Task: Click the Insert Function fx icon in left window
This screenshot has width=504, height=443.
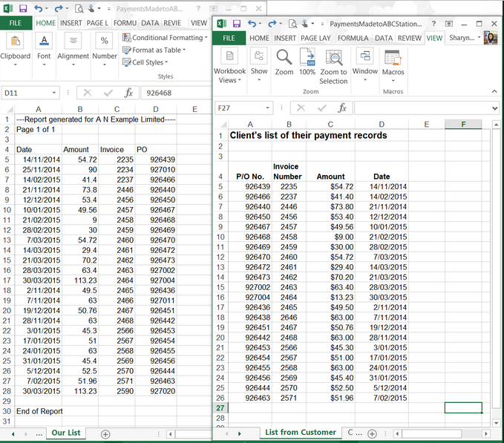Action: (x=128, y=93)
